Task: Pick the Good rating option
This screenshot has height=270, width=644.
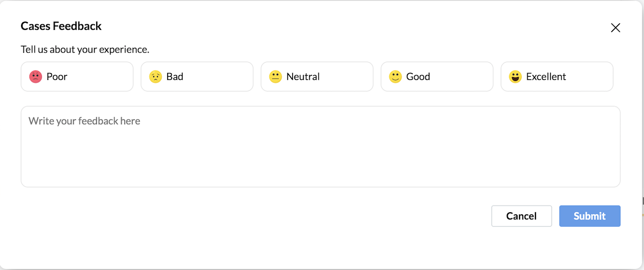Action: click(437, 77)
